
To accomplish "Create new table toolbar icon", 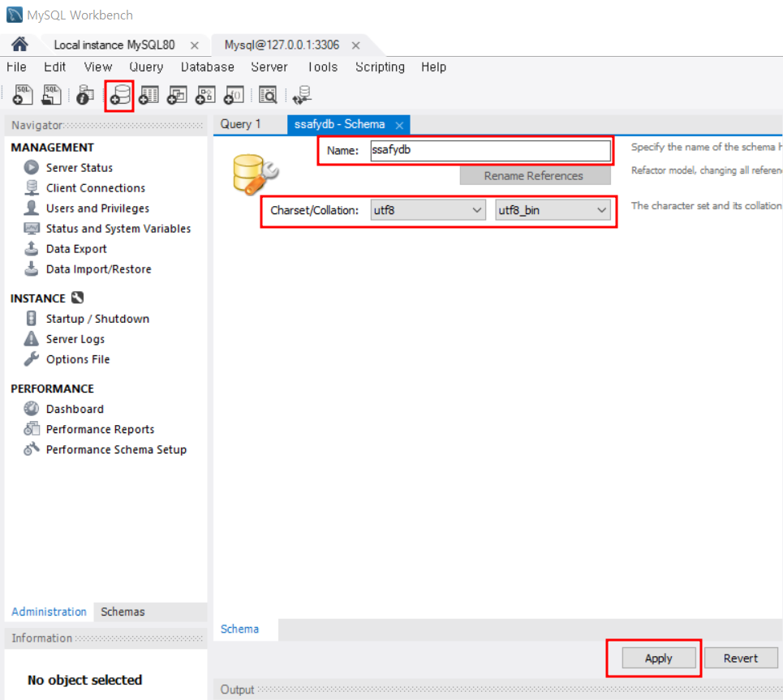I will 148,95.
